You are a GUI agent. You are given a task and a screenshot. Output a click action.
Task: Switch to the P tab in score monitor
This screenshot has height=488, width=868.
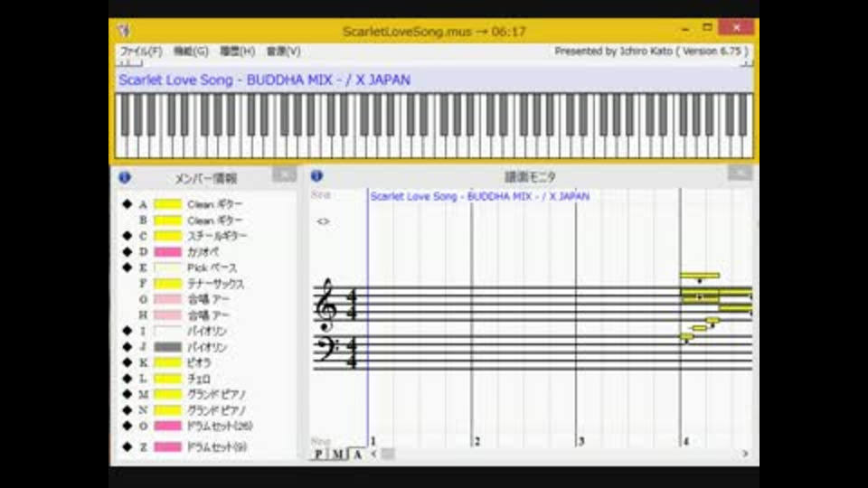pyautogui.click(x=318, y=455)
